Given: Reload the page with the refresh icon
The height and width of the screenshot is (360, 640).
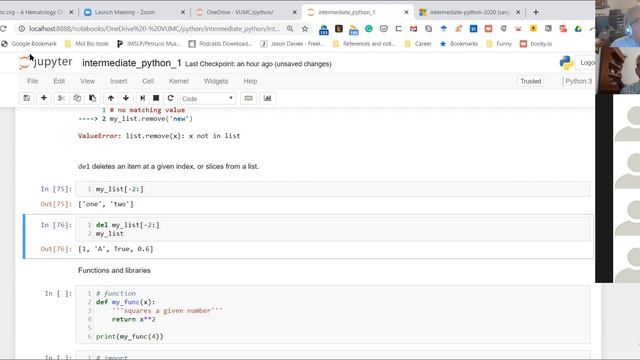Looking at the screenshot, I should 3,29.
